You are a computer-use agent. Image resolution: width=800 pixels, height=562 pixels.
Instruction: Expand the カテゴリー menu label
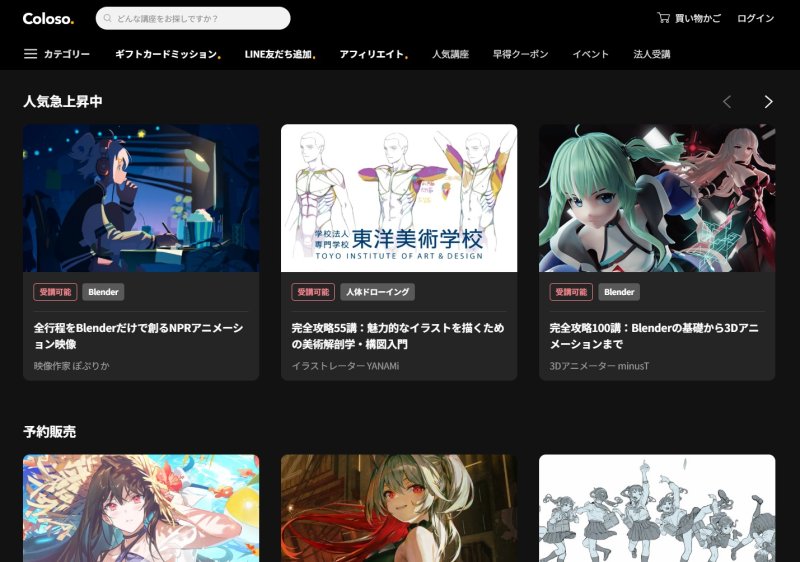click(x=67, y=54)
